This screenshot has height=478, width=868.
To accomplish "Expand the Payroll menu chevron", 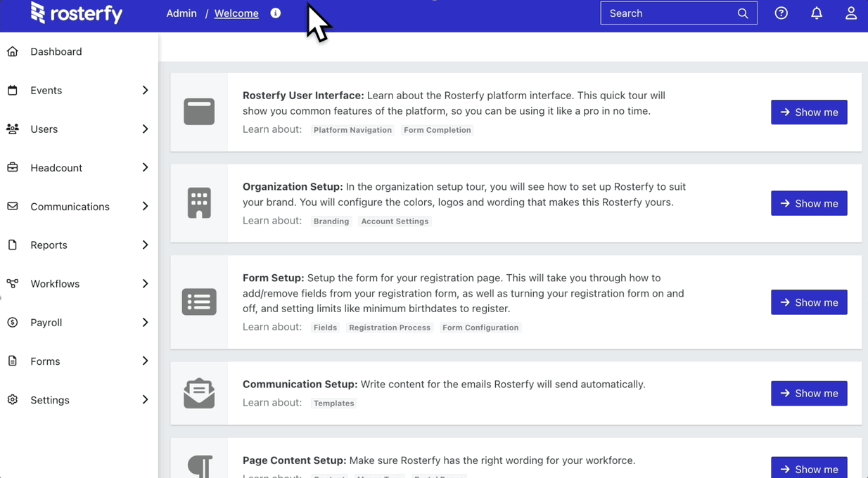I will coord(145,322).
